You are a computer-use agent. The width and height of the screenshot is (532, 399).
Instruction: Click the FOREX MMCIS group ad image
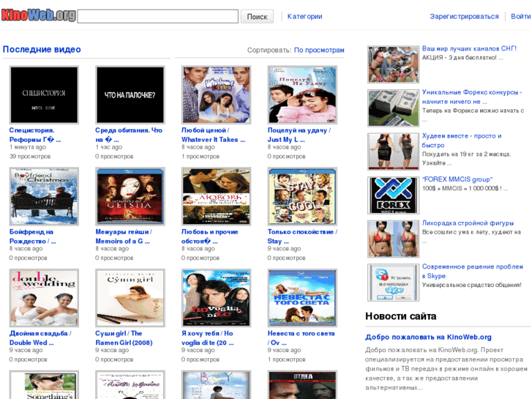[x=393, y=195]
